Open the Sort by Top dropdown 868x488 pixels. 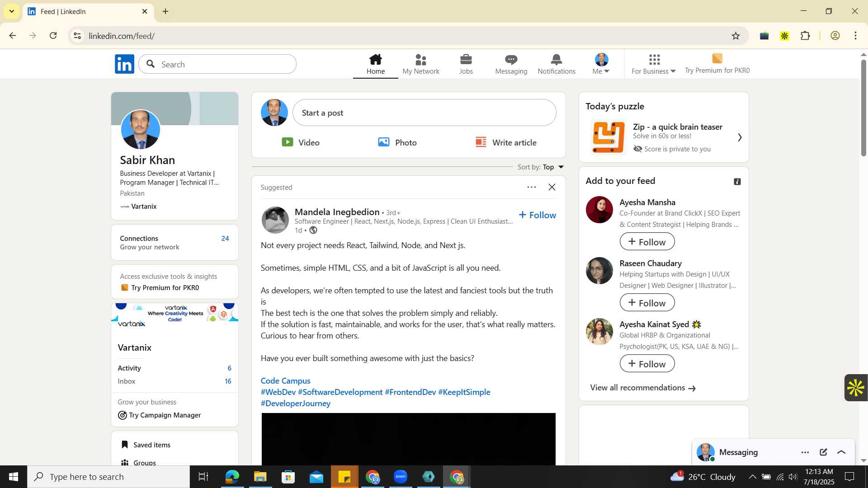tap(541, 167)
